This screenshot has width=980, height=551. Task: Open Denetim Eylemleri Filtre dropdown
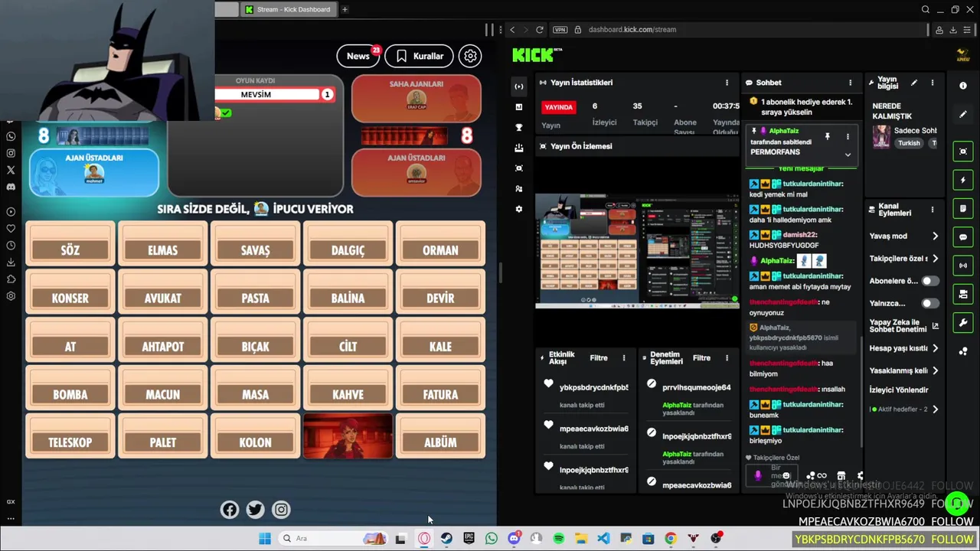tap(701, 358)
